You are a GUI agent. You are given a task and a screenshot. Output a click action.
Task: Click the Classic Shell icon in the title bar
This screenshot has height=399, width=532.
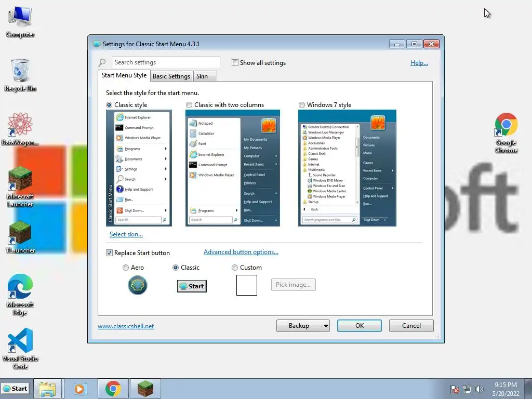(96, 44)
